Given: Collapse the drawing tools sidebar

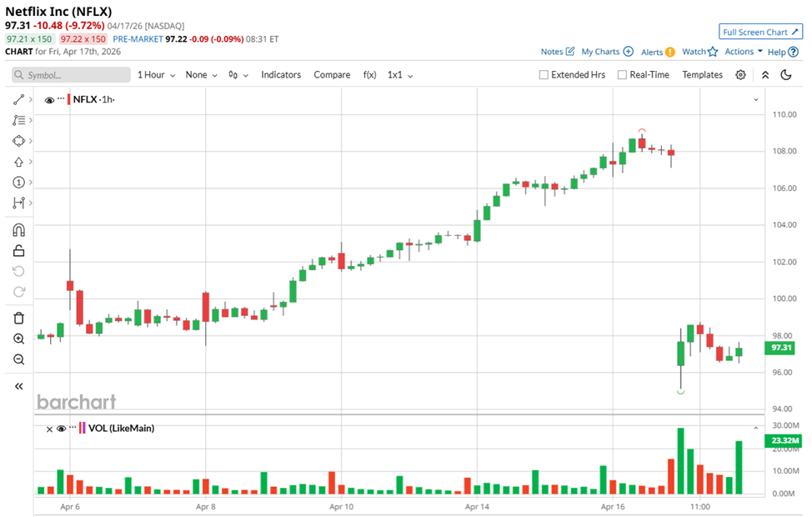Looking at the screenshot, I should click(x=18, y=386).
